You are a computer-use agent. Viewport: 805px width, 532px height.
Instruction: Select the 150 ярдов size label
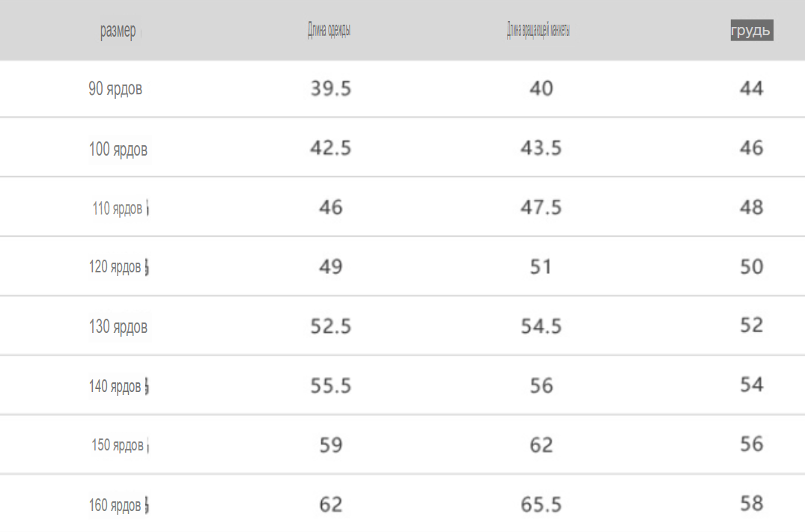[x=118, y=445]
